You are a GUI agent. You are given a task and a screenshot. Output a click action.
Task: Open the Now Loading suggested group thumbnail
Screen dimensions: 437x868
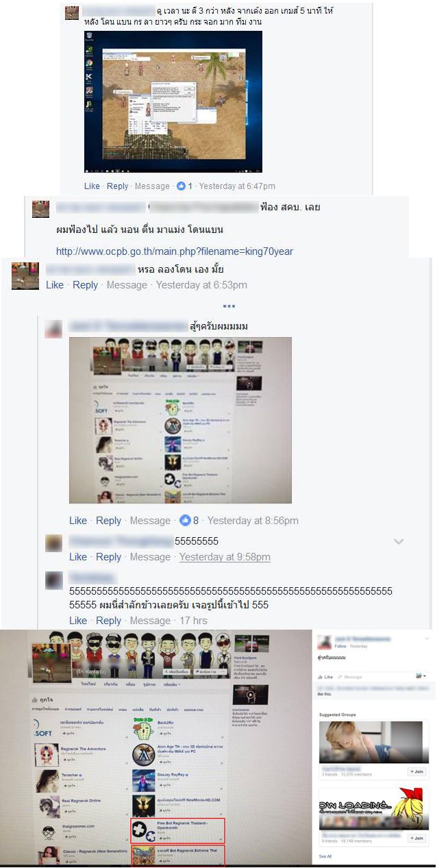[373, 808]
